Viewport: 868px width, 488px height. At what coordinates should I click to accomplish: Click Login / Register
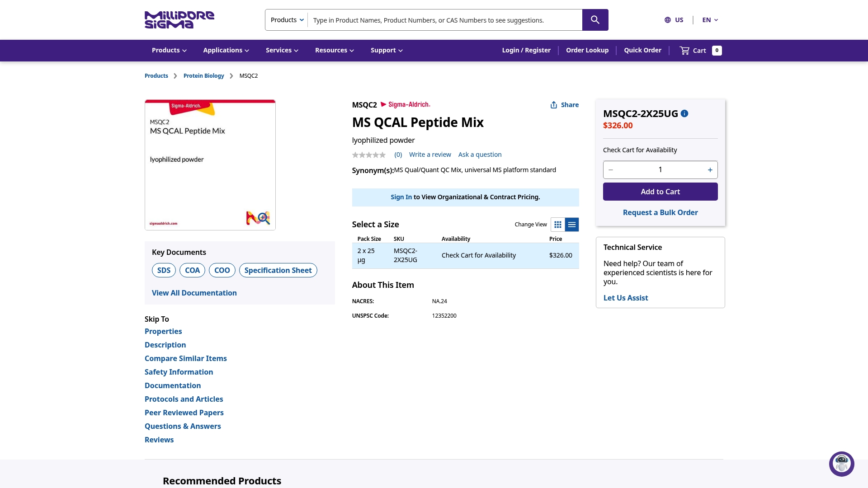(526, 50)
